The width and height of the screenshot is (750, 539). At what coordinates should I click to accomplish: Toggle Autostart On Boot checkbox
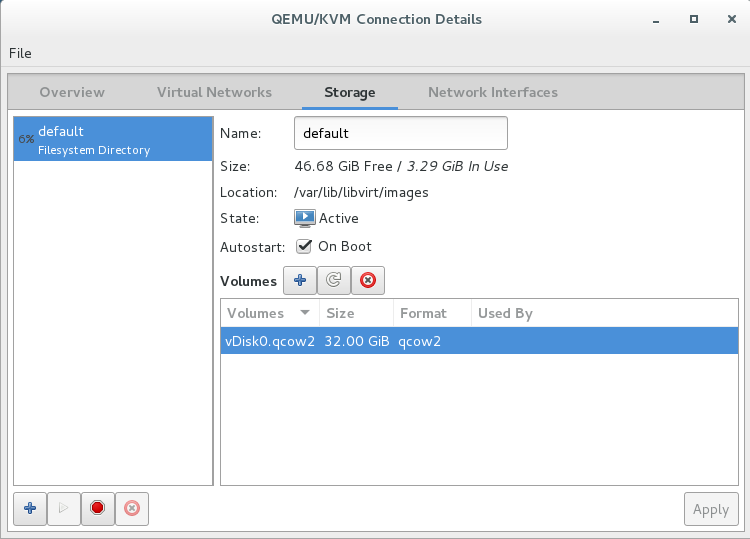coord(304,246)
